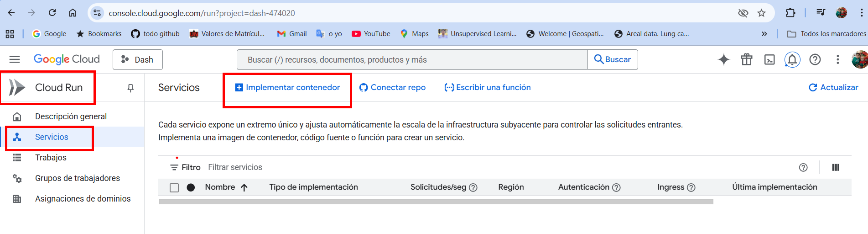Click the address bar URL
Viewport: 868px width, 234px height.
point(202,13)
